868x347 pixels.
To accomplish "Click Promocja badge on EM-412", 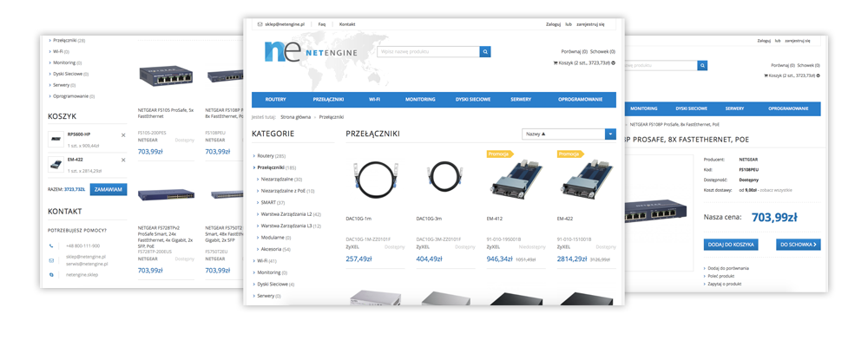I will [500, 154].
